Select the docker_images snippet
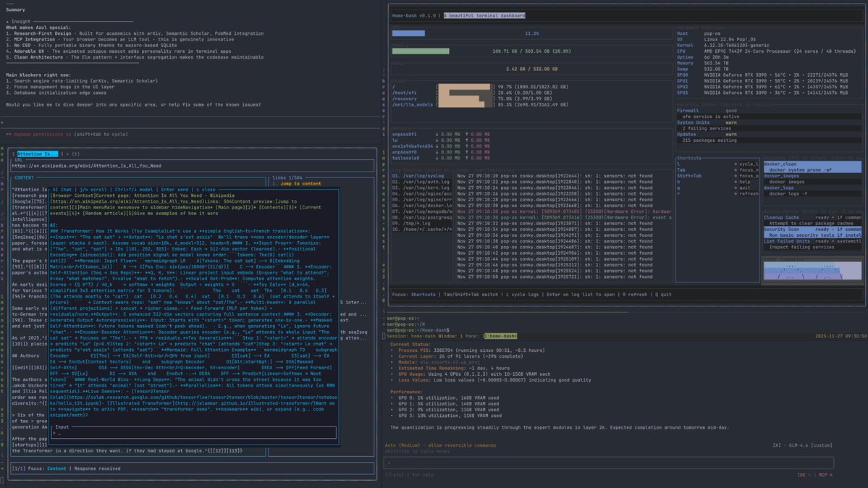The image size is (868, 488). point(812,179)
